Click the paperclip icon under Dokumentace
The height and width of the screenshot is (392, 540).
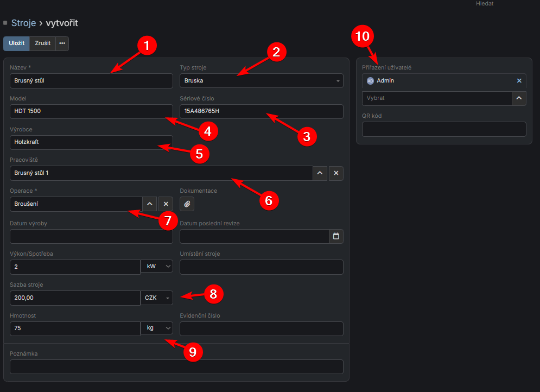(x=187, y=204)
